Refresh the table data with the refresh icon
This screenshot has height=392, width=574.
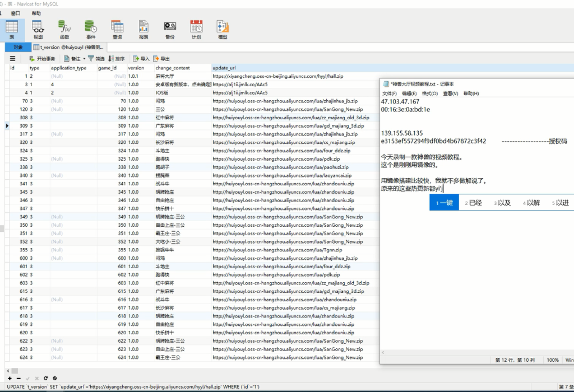(x=46, y=377)
